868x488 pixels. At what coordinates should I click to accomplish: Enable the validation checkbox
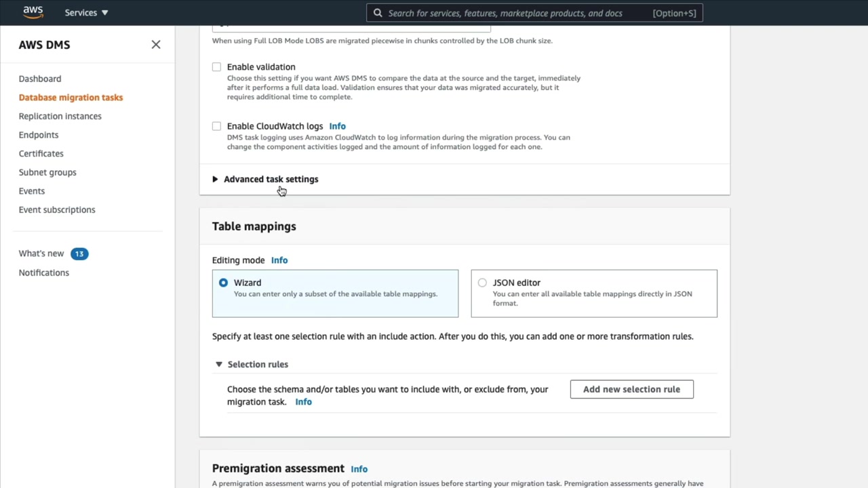(216, 67)
